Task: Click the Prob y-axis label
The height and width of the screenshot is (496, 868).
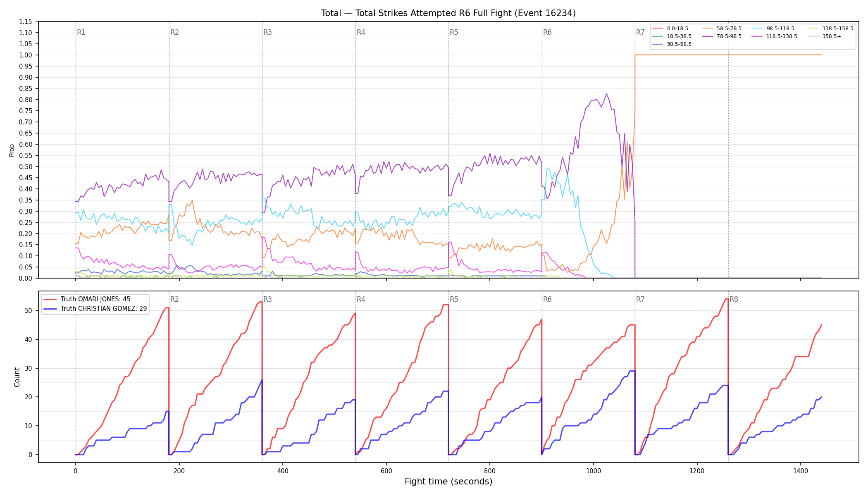Action: [12, 150]
